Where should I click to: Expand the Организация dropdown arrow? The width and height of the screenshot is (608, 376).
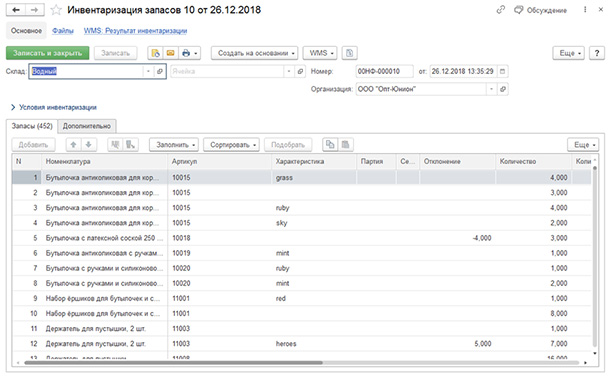491,89
